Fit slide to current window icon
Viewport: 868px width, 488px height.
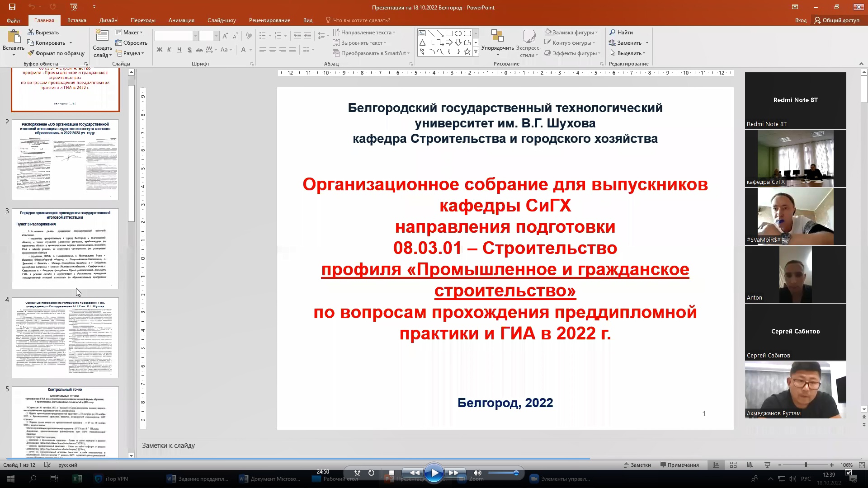click(x=861, y=465)
